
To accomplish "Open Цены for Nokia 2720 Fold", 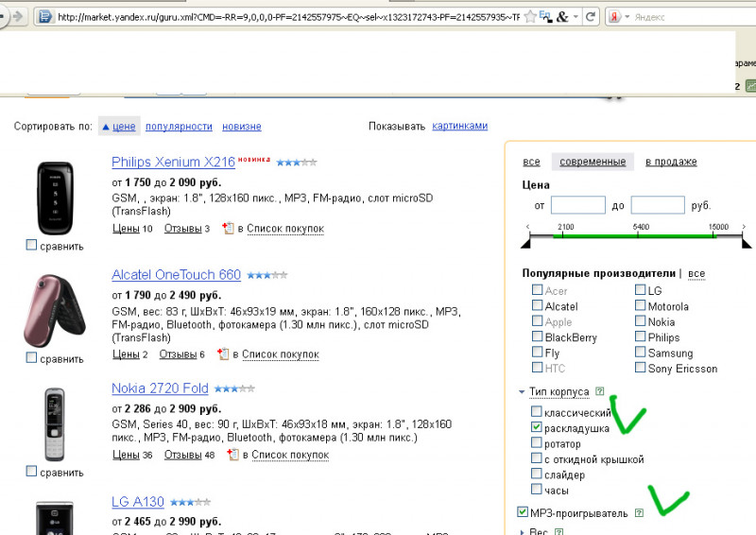I will (x=126, y=455).
